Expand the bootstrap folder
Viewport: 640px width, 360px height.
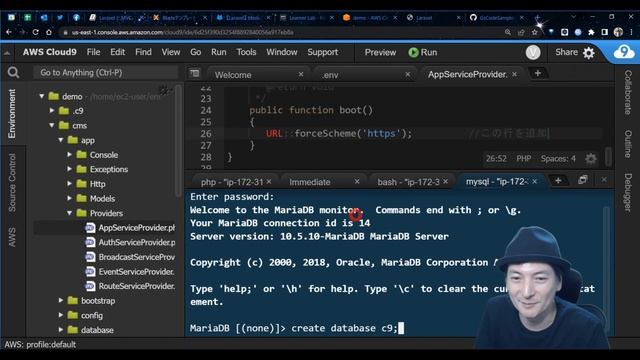coord(61,300)
